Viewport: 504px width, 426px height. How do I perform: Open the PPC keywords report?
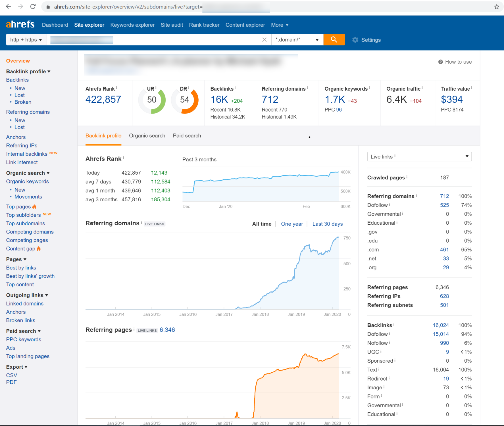(x=24, y=340)
